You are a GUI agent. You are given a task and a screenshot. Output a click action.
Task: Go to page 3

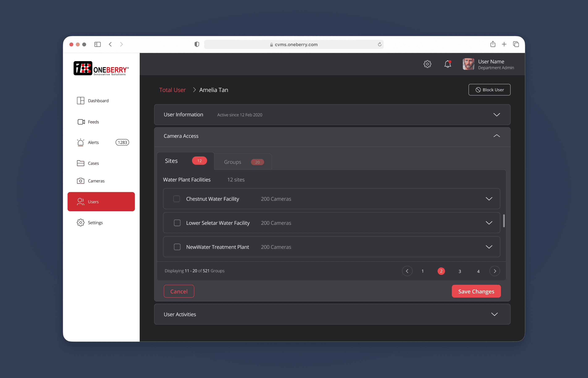coord(460,271)
